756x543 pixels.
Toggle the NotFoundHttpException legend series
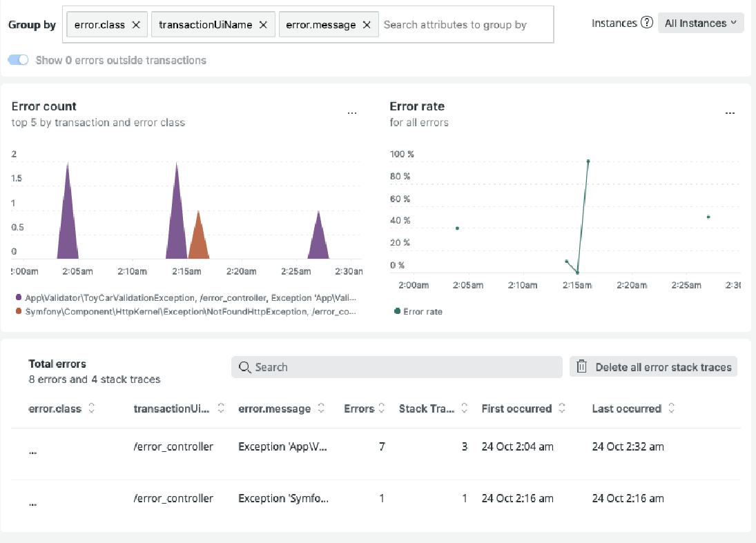tap(186, 312)
